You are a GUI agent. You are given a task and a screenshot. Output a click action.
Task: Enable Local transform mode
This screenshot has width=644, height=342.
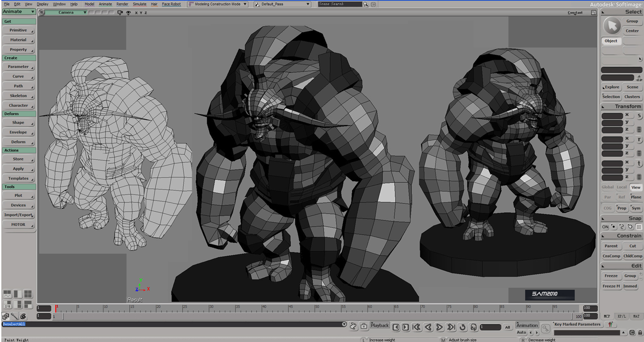(622, 187)
